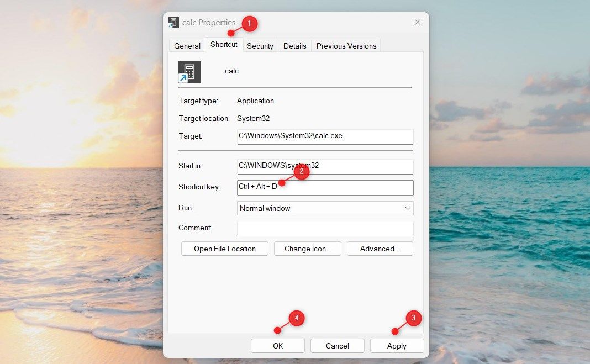590x364 pixels.
Task: Close the calc Properties dialog
Action: (x=418, y=22)
